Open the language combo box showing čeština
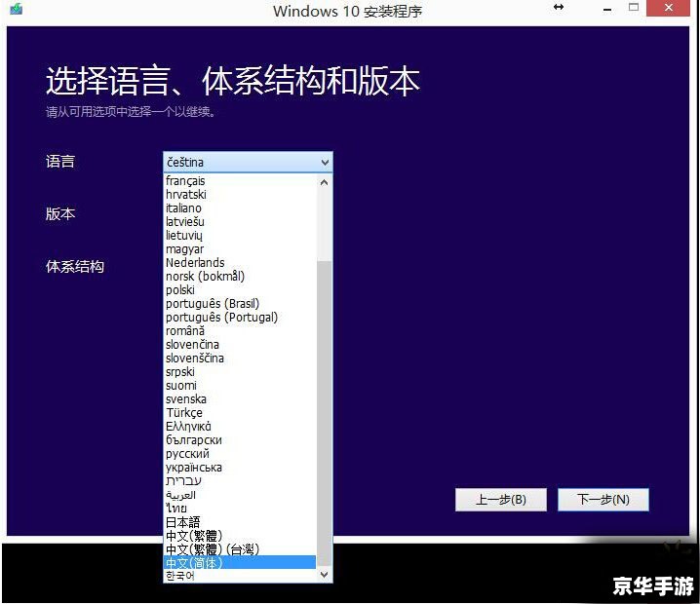This screenshot has height=604, width=700. (x=248, y=163)
